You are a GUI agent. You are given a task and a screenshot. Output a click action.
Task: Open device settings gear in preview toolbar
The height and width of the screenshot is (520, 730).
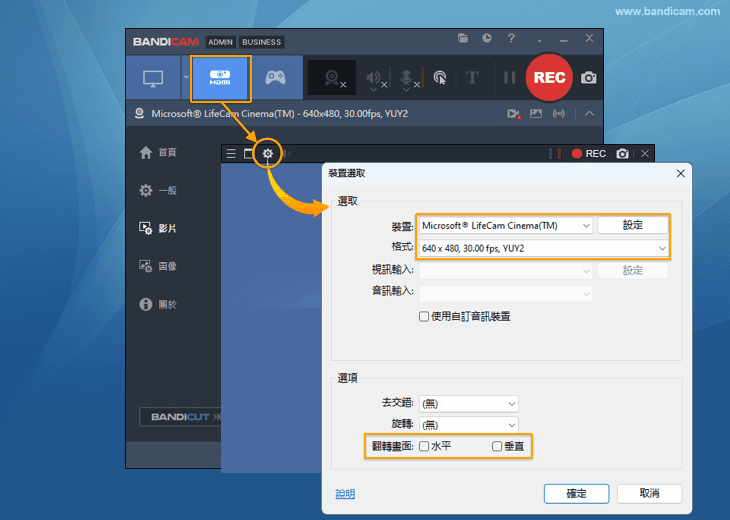268,153
